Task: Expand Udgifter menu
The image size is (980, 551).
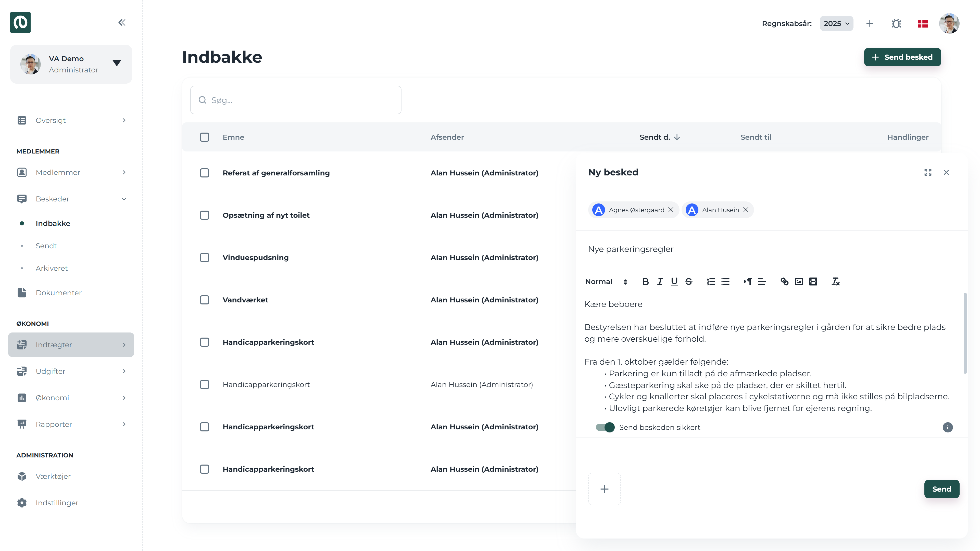Action: [71, 371]
